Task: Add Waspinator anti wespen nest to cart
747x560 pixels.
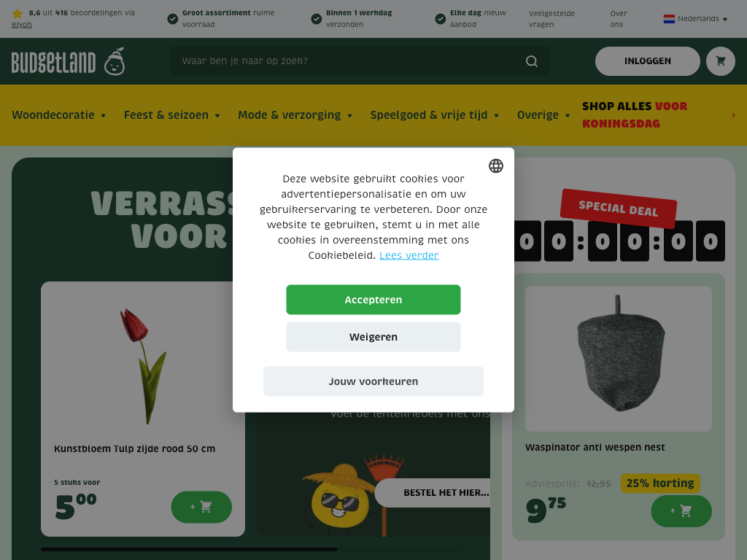Action: click(681, 511)
